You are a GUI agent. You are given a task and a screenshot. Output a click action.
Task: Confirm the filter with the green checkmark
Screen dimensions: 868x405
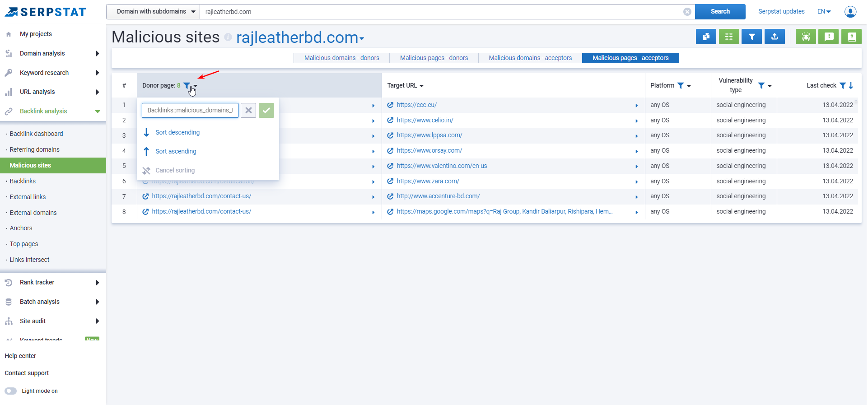[x=266, y=110]
